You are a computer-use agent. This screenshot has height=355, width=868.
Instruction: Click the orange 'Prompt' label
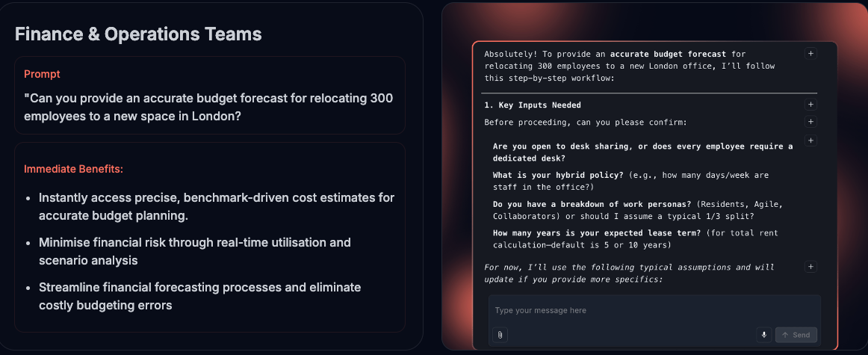click(42, 74)
